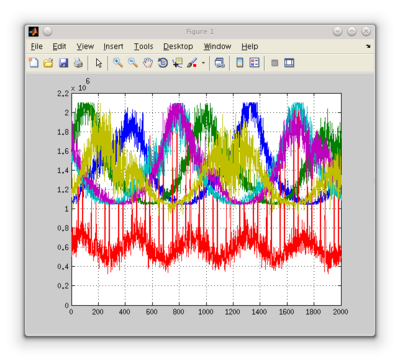This screenshot has height=361, width=400.
Task: Select the Zoom In magnifier tool
Action: click(118, 63)
